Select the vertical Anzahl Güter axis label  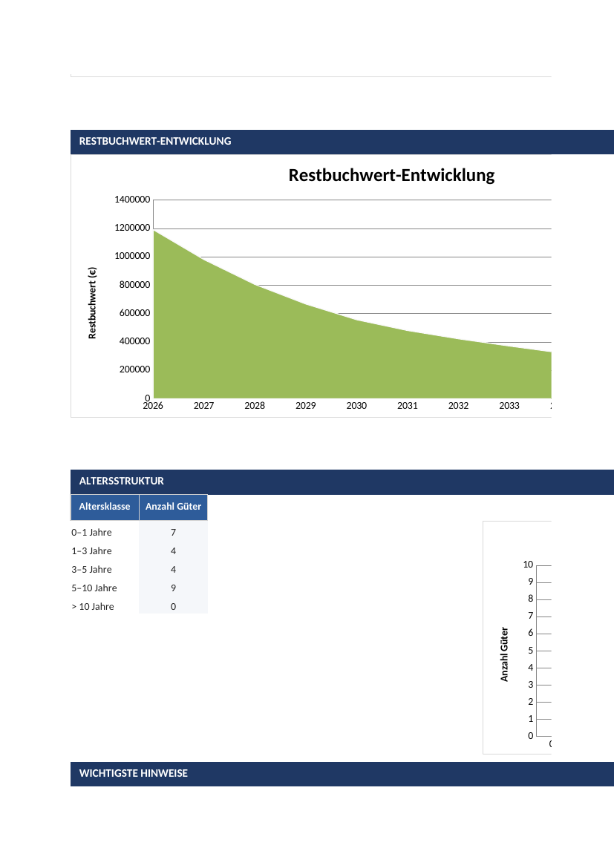point(504,654)
